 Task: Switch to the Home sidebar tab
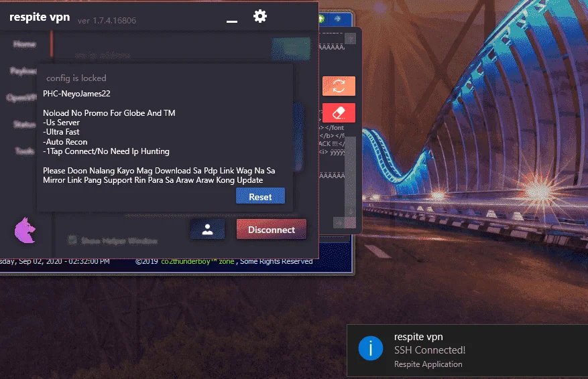[25, 44]
